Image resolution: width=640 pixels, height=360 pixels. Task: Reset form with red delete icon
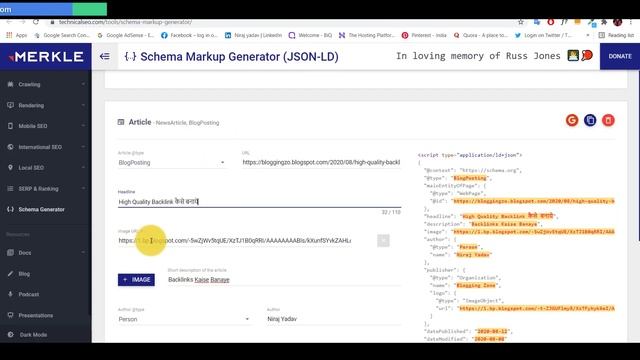pyautogui.click(x=608, y=120)
